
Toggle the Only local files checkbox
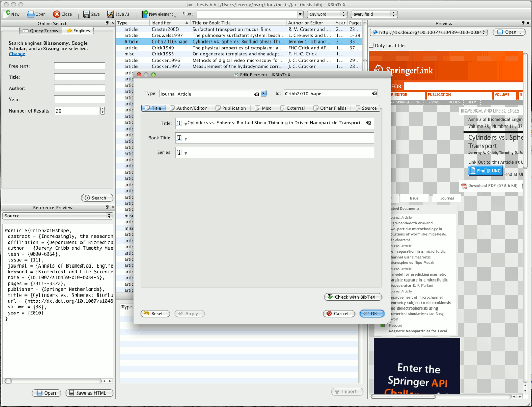(x=371, y=45)
